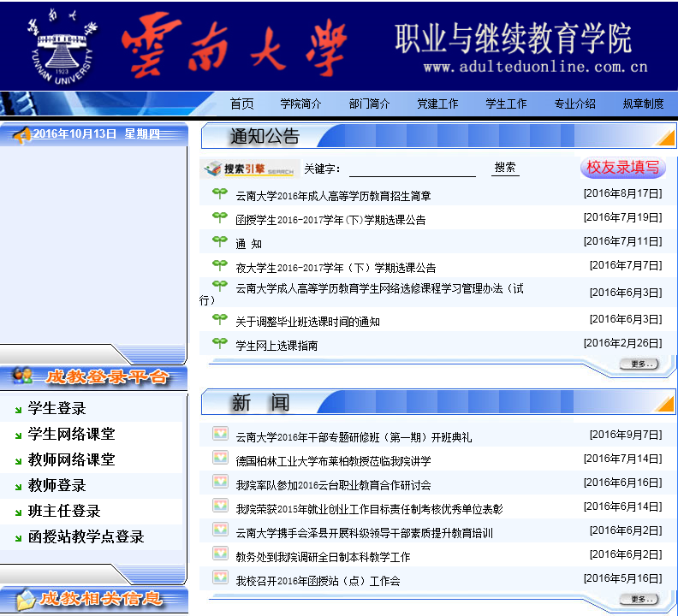
Task: Click picture icon beside 教务处到我院调研
Action: tap(220, 554)
